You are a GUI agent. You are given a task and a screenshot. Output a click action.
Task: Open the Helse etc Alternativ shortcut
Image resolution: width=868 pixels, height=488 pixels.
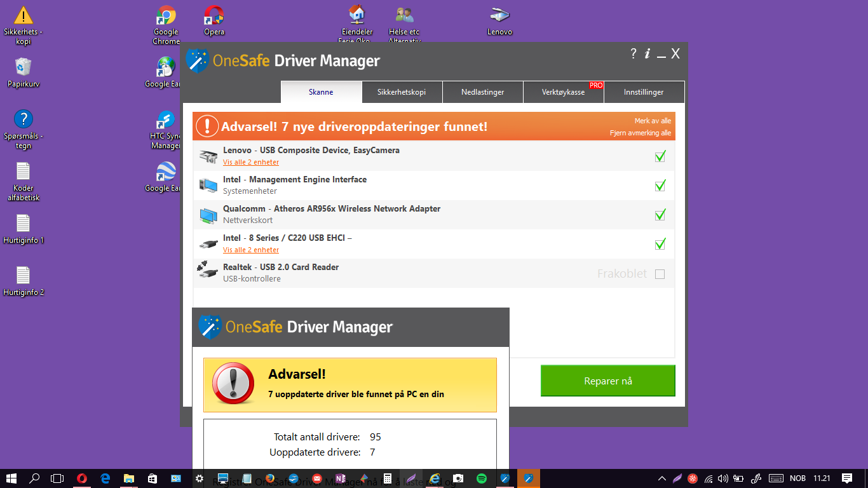pos(405,25)
